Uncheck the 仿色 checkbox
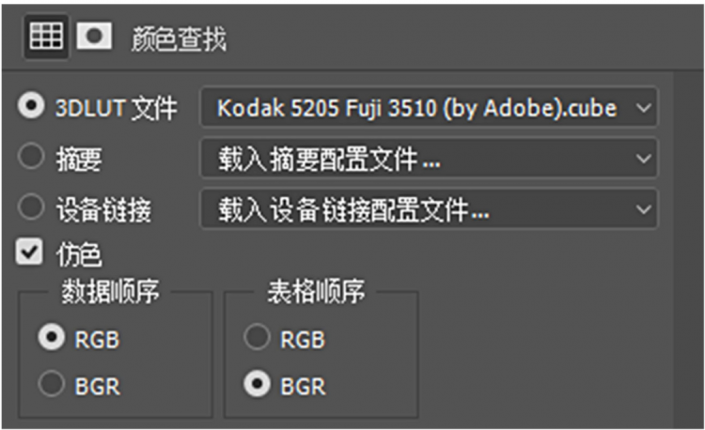This screenshot has height=430, width=705. (30, 251)
